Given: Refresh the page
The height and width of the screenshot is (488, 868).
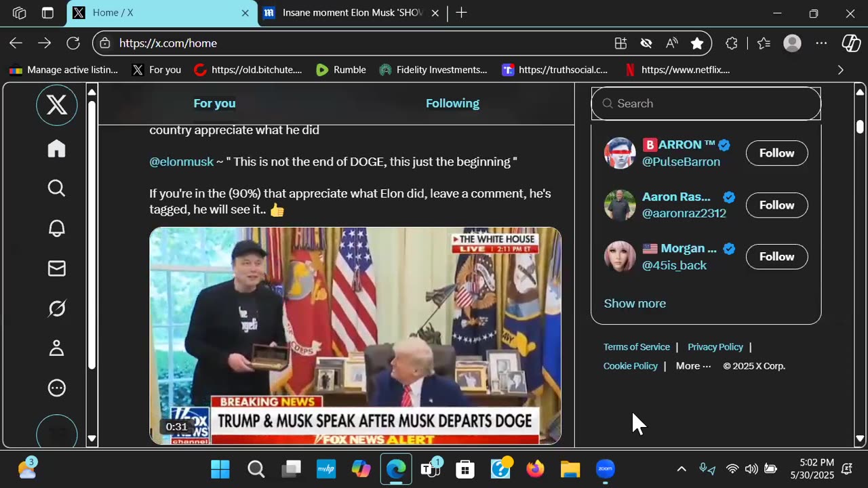Looking at the screenshot, I should point(73,43).
